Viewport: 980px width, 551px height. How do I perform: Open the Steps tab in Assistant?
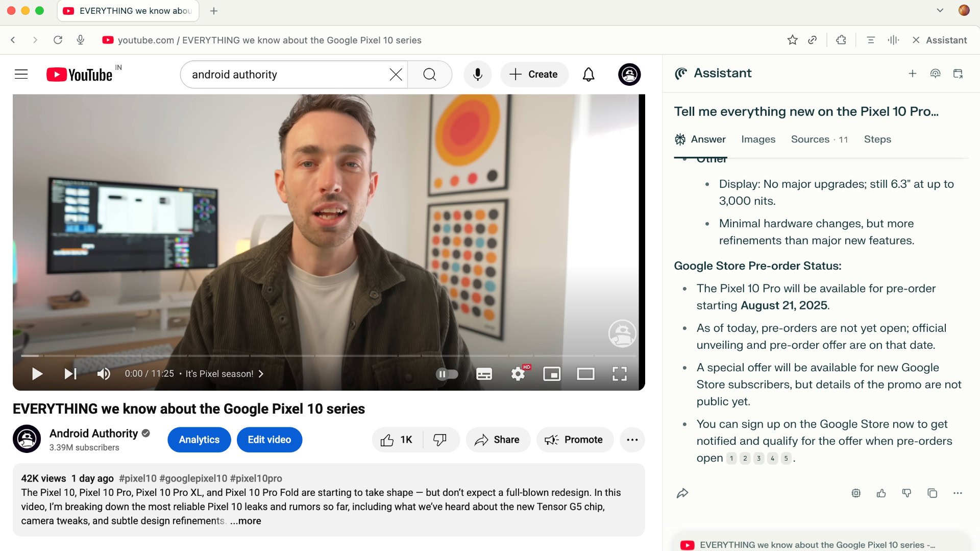click(x=877, y=139)
